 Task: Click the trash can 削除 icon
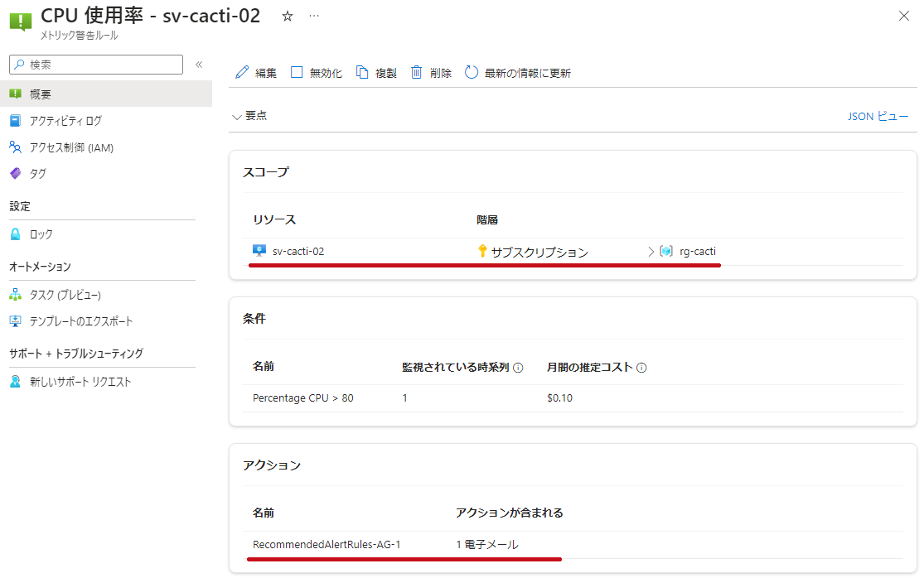[x=417, y=72]
